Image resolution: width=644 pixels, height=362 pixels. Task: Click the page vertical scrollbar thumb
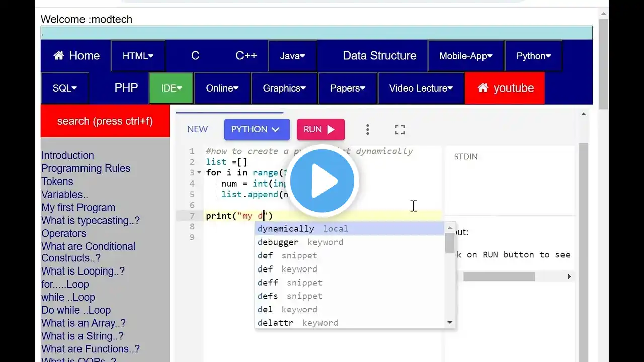[x=603, y=64]
